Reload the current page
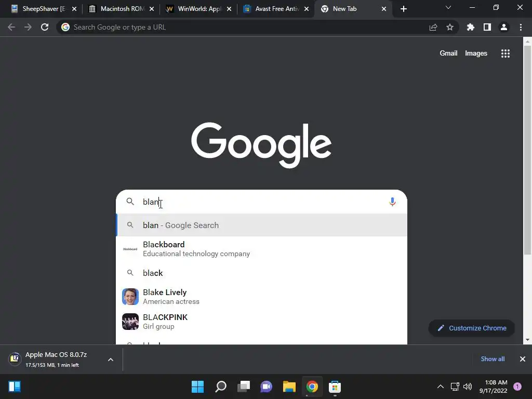The image size is (532, 399). point(45,27)
